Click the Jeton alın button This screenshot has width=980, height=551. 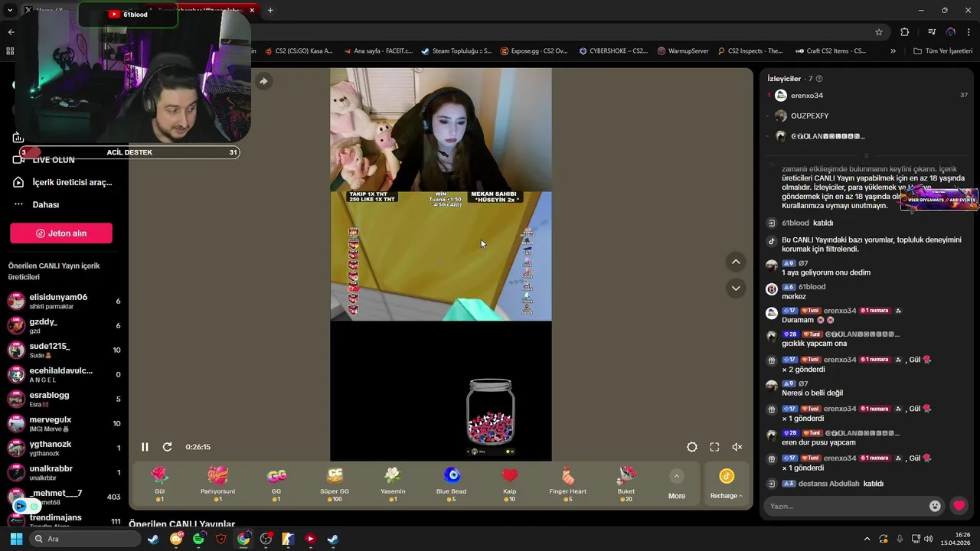(61, 233)
